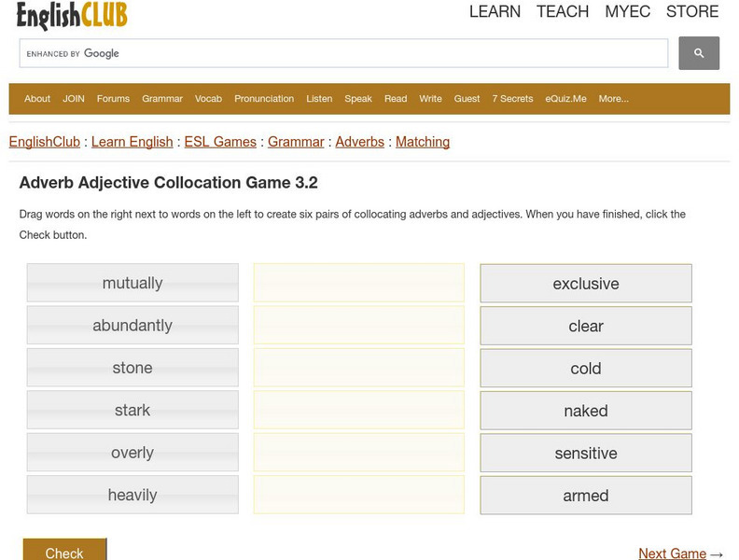Image resolution: width=739 pixels, height=560 pixels.
Task: Expand the More... navbar item
Action: tap(614, 99)
